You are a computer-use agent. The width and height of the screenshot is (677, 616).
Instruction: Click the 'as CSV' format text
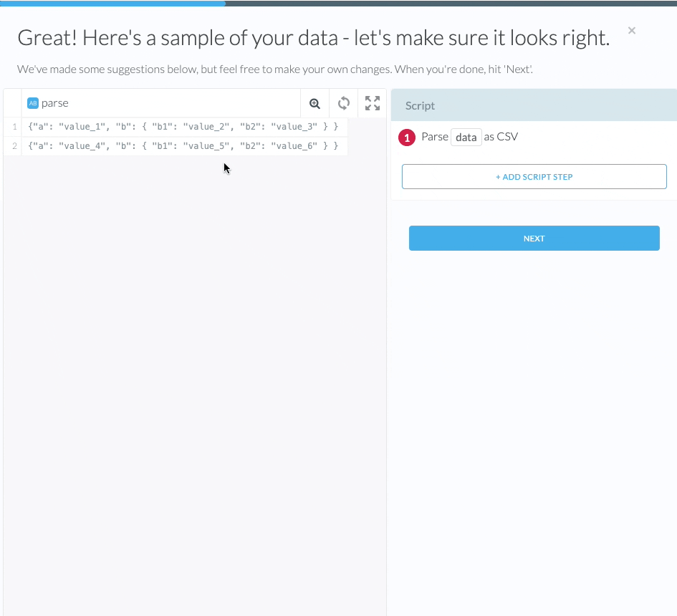pyautogui.click(x=501, y=137)
